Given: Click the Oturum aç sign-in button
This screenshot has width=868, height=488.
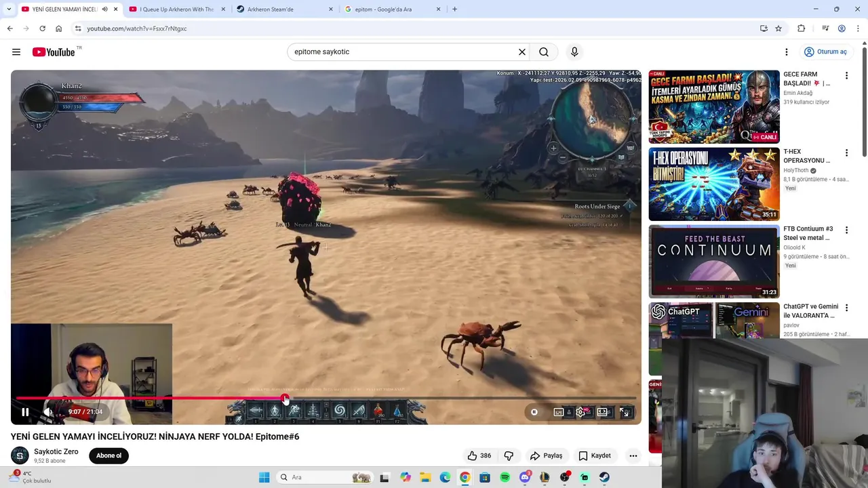Looking at the screenshot, I should [x=825, y=52].
